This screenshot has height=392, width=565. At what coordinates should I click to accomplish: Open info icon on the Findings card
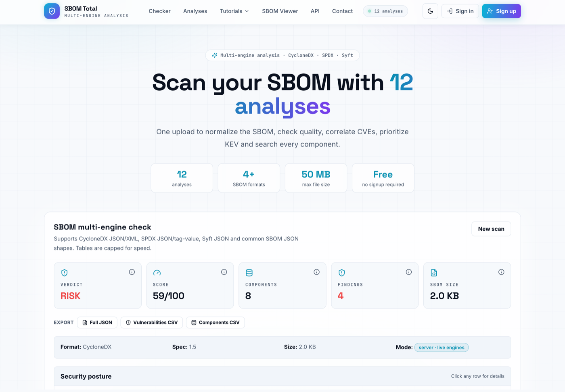(409, 272)
